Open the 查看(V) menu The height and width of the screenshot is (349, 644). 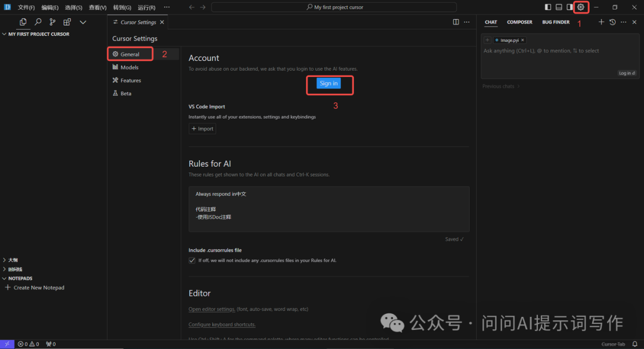pyautogui.click(x=97, y=7)
